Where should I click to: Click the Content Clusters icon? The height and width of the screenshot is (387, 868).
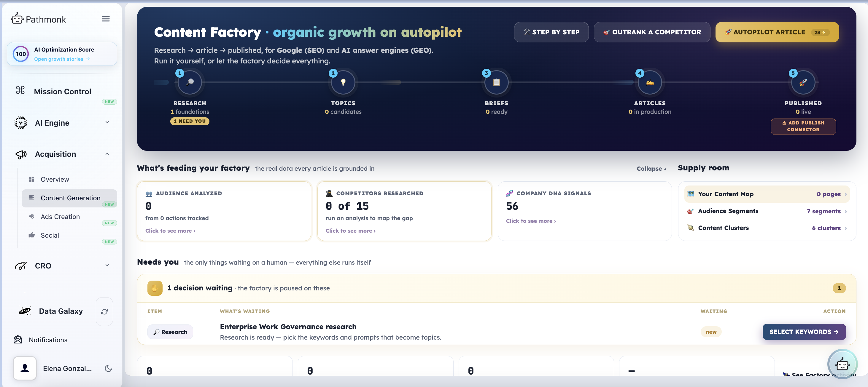tap(691, 228)
